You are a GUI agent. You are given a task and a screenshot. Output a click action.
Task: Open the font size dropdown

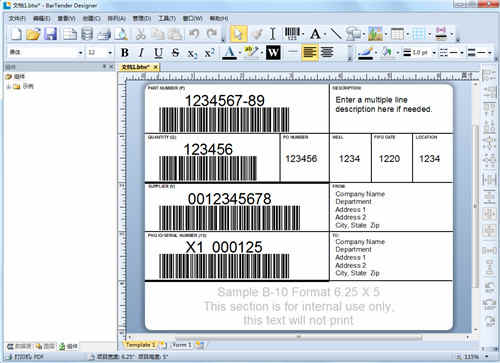click(110, 53)
